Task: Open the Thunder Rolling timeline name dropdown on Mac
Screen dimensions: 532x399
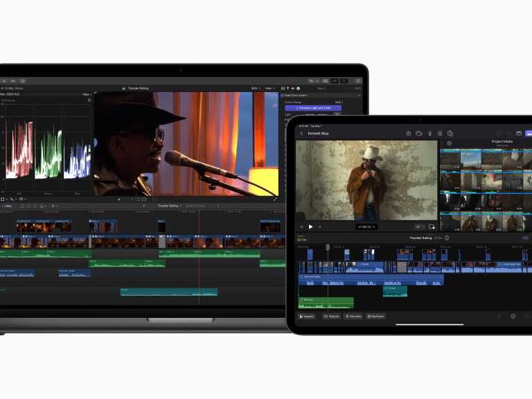Action: pyautogui.click(x=169, y=206)
